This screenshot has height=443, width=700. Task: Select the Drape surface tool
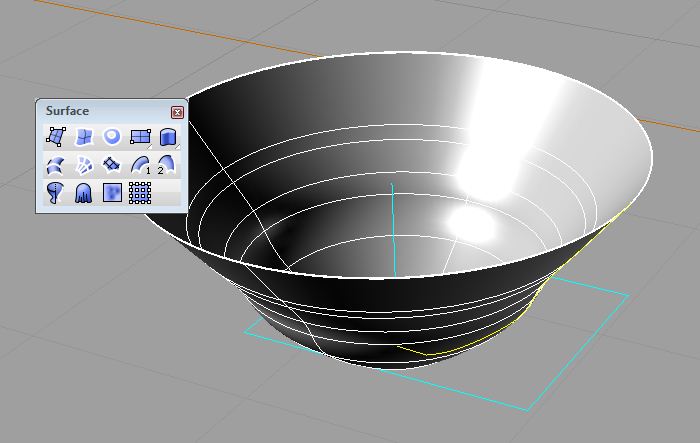coord(83,193)
